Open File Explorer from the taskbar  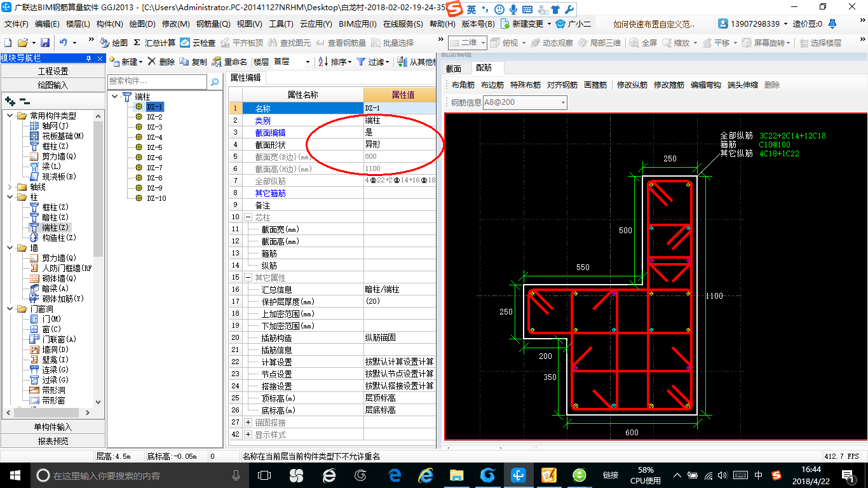point(456,475)
